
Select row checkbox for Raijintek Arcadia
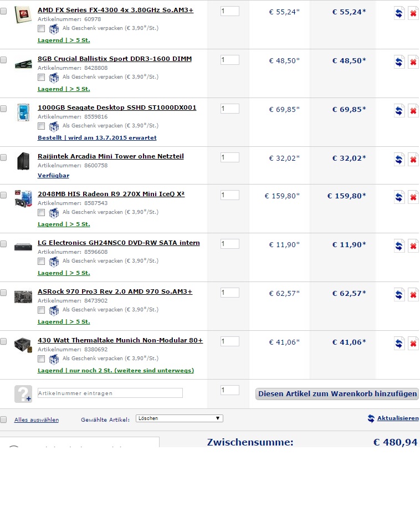click(3, 157)
